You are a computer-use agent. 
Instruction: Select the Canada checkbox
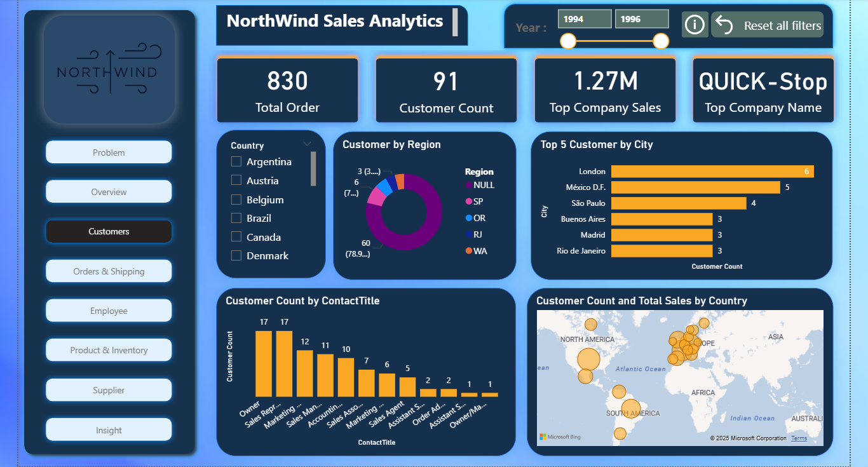pyautogui.click(x=236, y=237)
